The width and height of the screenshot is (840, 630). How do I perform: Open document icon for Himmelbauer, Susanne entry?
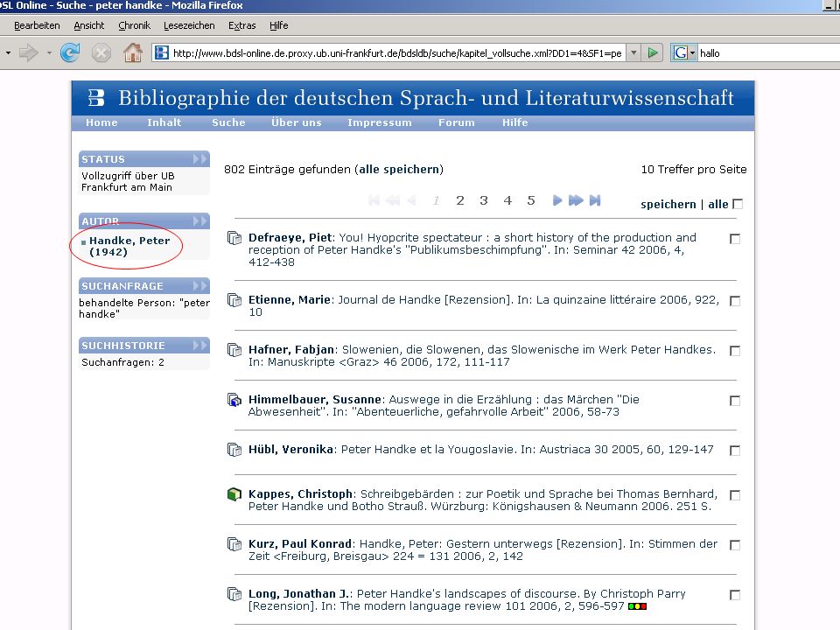(234, 400)
